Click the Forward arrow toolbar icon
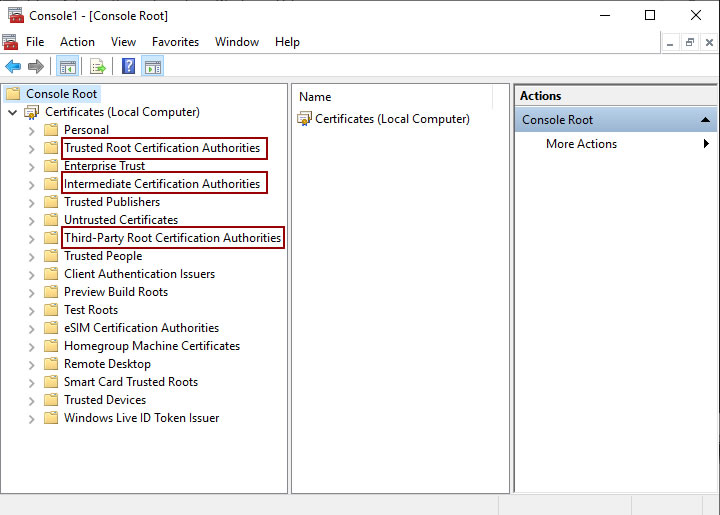This screenshot has width=720, height=515. pos(36,67)
